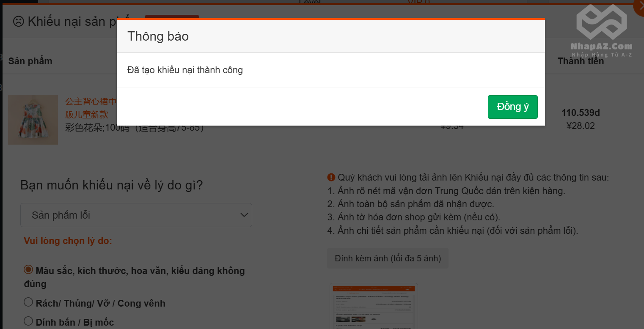Click the Đã tạo khiếu nại thành công message
Viewport: 644px width, 329px height.
point(185,70)
